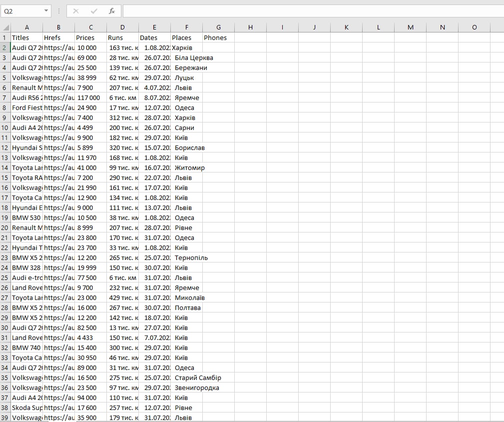Screen dimensions: 504x422
Task: Click the Hrefs header cell
Action: coord(58,37)
